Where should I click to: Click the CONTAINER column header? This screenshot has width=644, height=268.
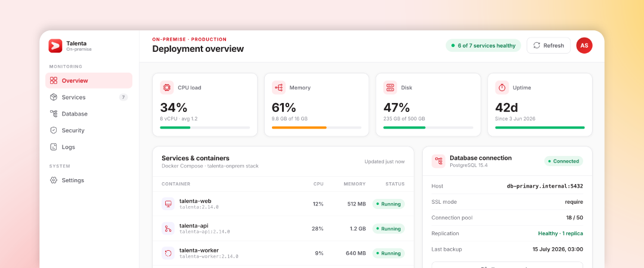[176, 184]
